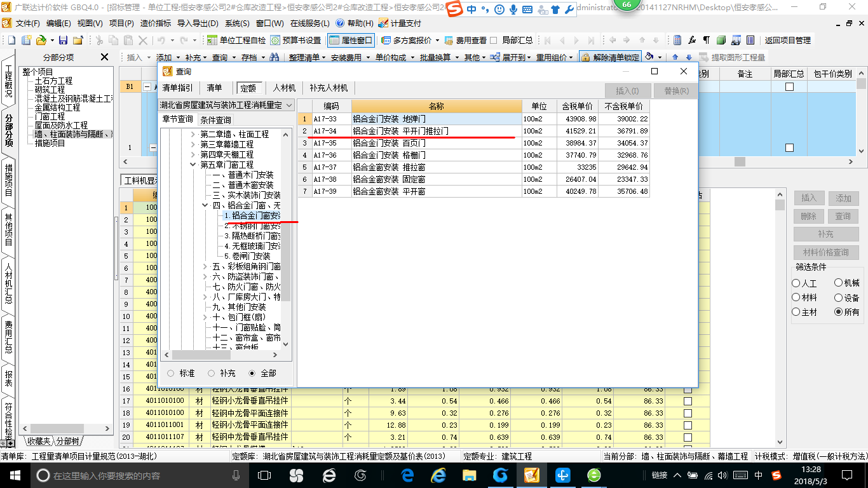Click the blue move-down arrow icon

[689, 57]
